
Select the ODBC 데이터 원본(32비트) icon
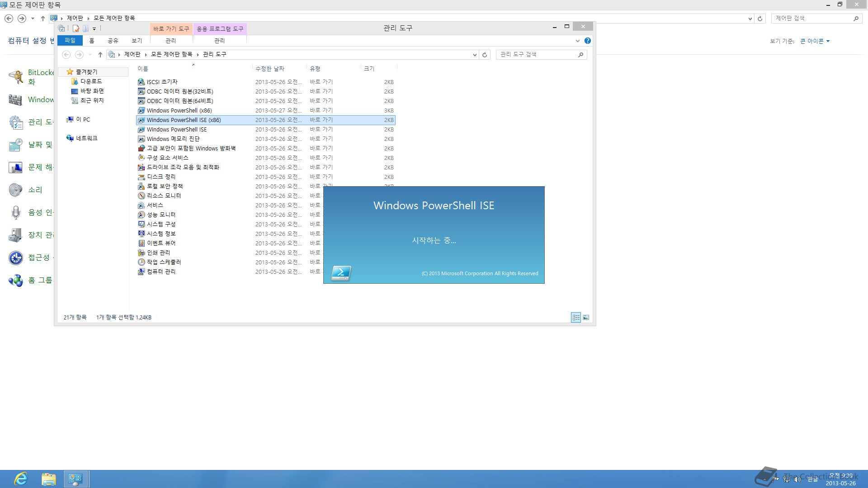point(142,92)
